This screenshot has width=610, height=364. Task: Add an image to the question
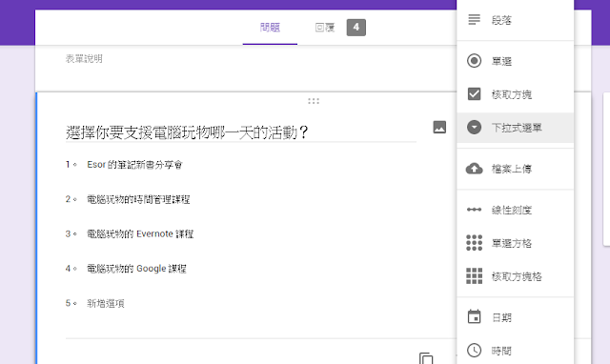click(x=439, y=127)
